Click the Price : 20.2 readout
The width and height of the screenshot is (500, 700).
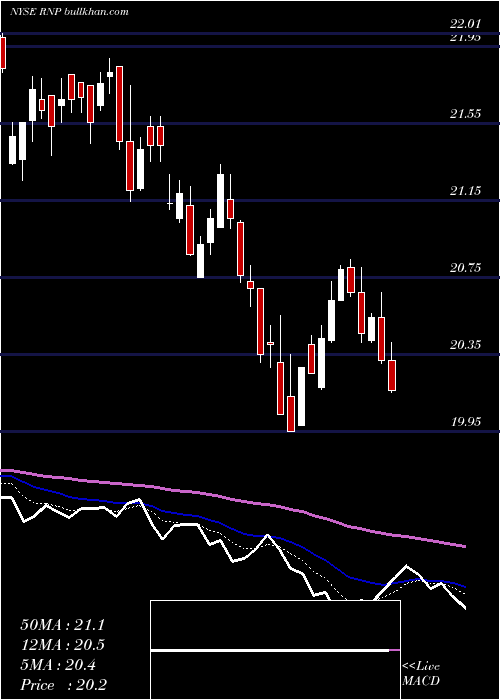63,685
